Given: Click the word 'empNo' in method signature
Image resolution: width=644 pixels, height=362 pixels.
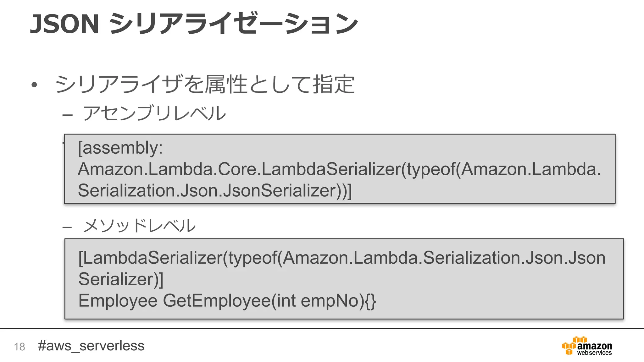Looking at the screenshot, I should pos(330,301).
